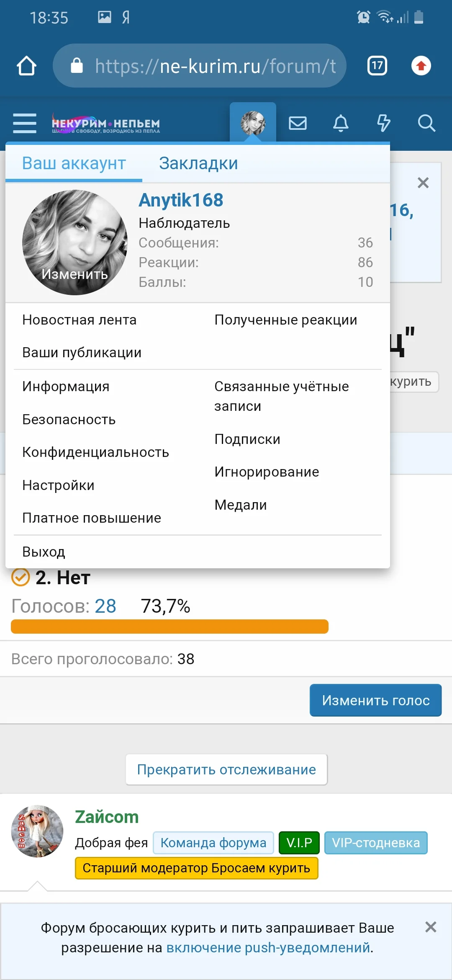Click the orange poll results bar
Viewport: 452px width, 980px height.
(x=169, y=627)
